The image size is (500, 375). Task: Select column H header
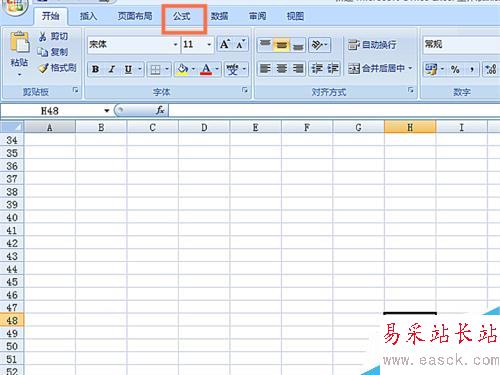point(410,127)
